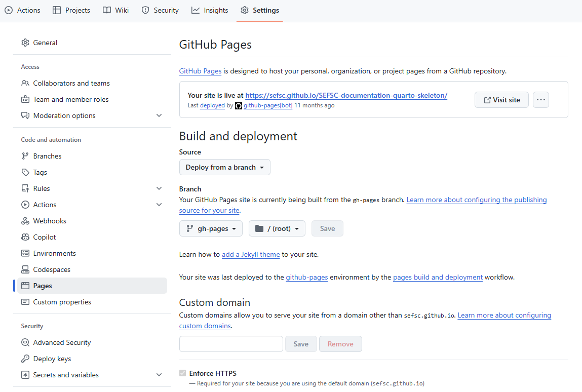Image resolution: width=582 pixels, height=392 pixels.
Task: Open the Deploy from a branch dropdown
Action: [x=224, y=168]
